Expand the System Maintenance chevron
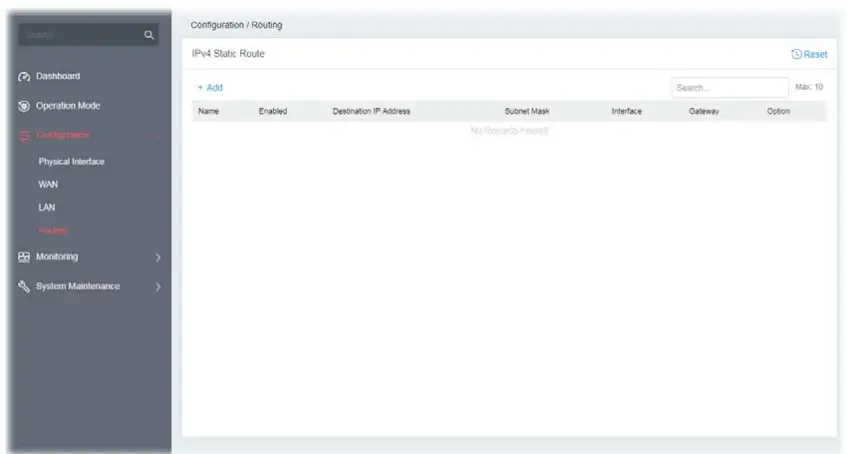This screenshot has width=847, height=454. click(158, 287)
